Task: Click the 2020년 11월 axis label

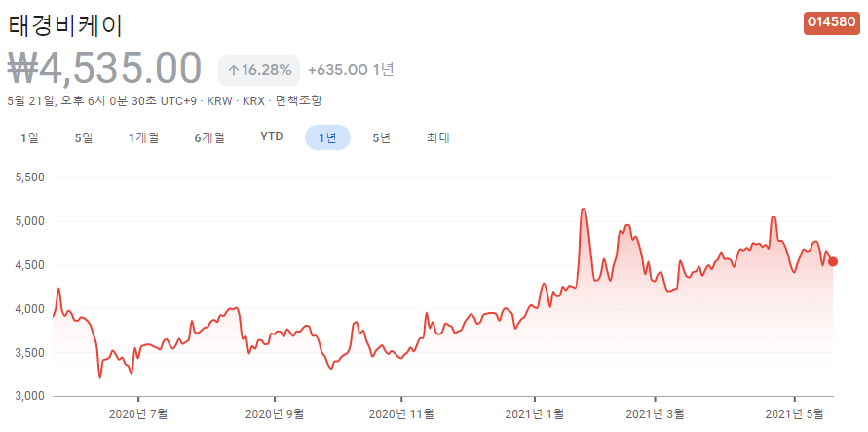Action: (x=401, y=413)
